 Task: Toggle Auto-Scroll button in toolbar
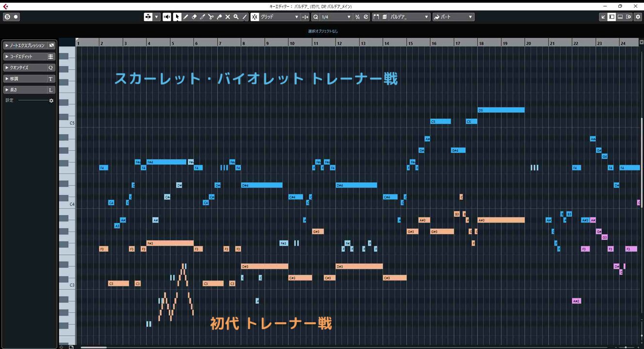pos(148,17)
